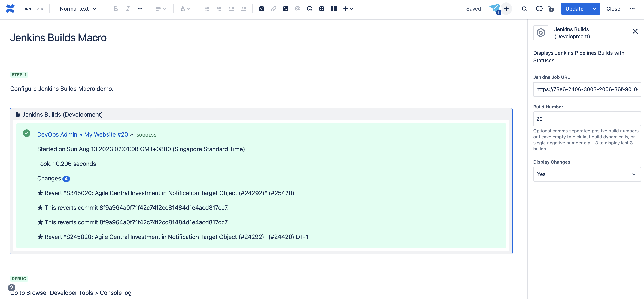This screenshot has height=299, width=644.
Task: Mention a user with the @ icon
Action: point(297,8)
